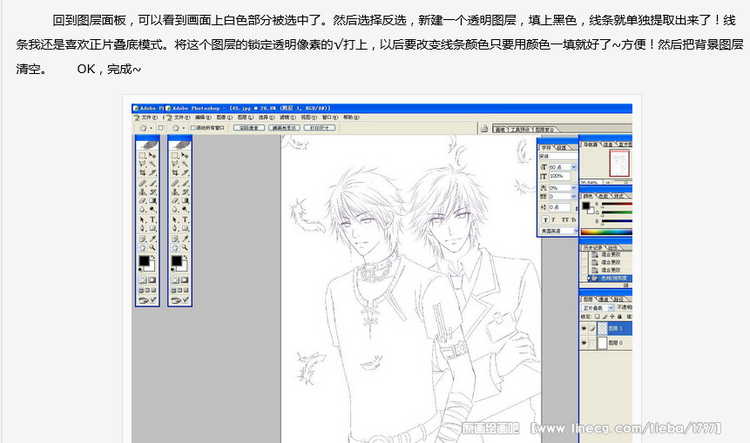The image size is (750, 443).
Task: Toggle Faux Bold in the Character panel
Action: [546, 220]
